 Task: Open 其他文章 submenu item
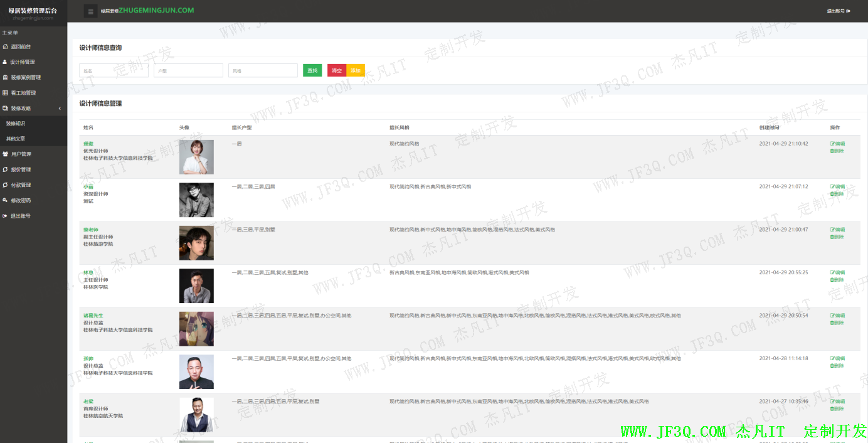pos(16,139)
